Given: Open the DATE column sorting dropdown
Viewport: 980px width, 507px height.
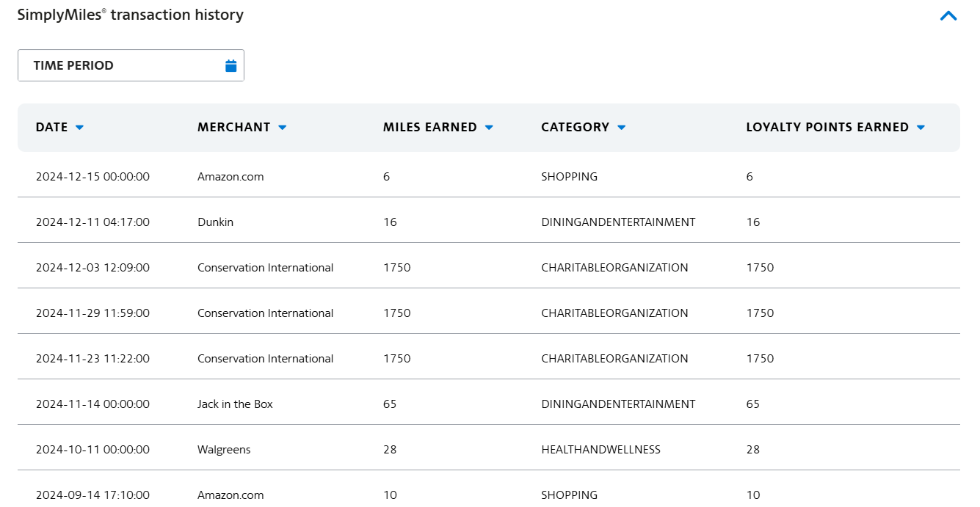Looking at the screenshot, I should click(x=80, y=127).
